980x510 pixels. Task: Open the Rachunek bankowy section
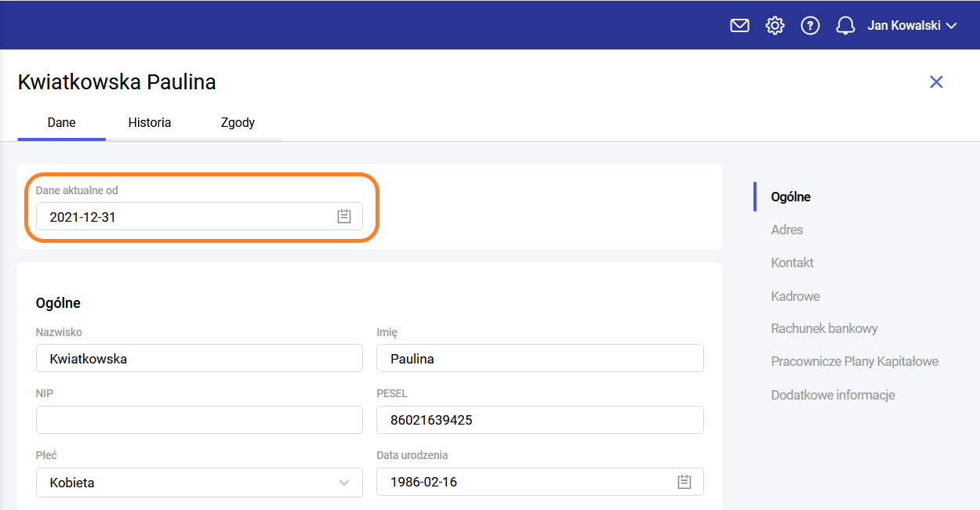click(825, 329)
